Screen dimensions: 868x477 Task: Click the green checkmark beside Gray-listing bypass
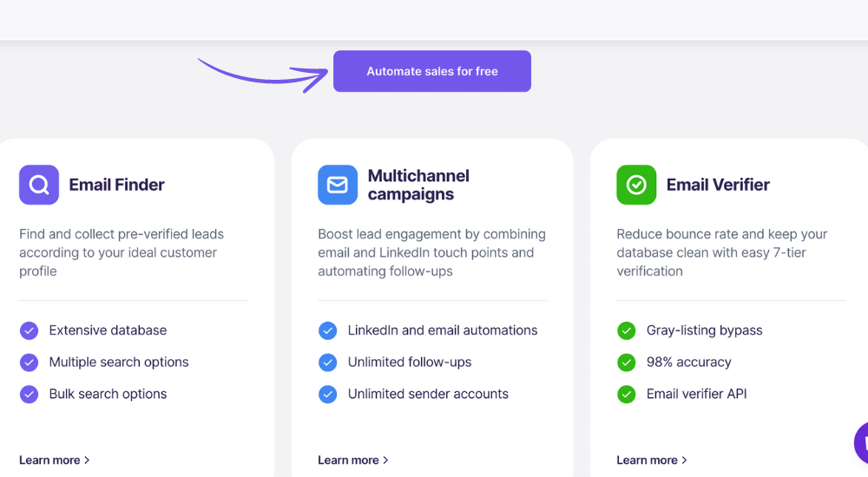coord(627,330)
